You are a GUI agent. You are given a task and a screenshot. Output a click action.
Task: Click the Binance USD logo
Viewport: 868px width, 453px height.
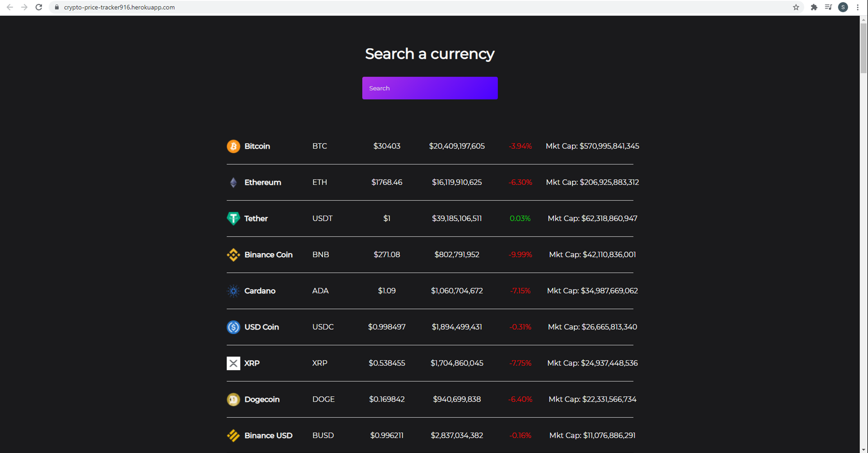tap(233, 435)
